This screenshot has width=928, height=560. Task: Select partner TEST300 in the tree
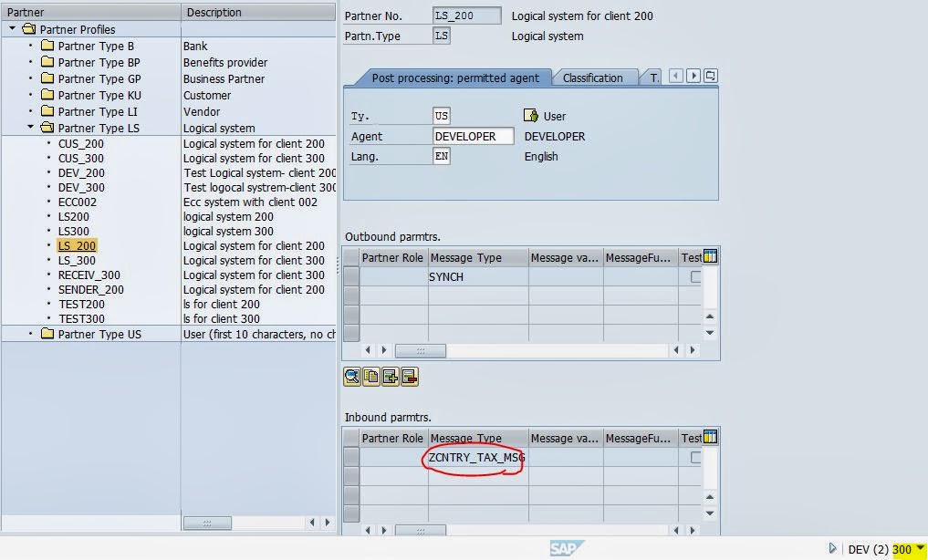pyautogui.click(x=82, y=318)
